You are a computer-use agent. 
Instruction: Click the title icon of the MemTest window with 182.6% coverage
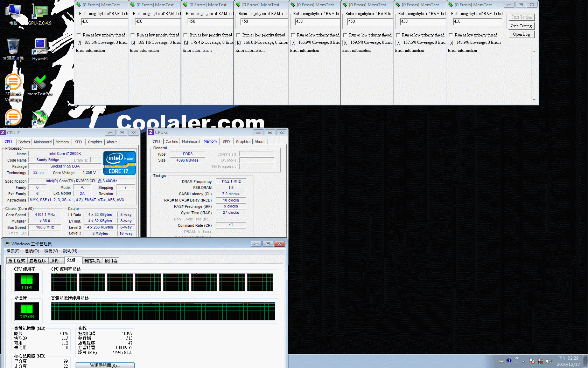[x=79, y=5]
